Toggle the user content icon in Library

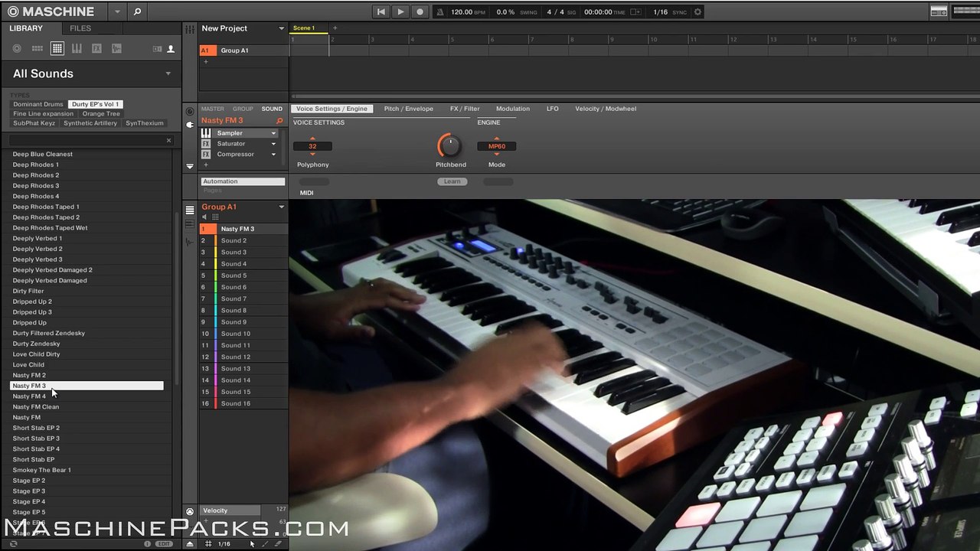click(171, 48)
